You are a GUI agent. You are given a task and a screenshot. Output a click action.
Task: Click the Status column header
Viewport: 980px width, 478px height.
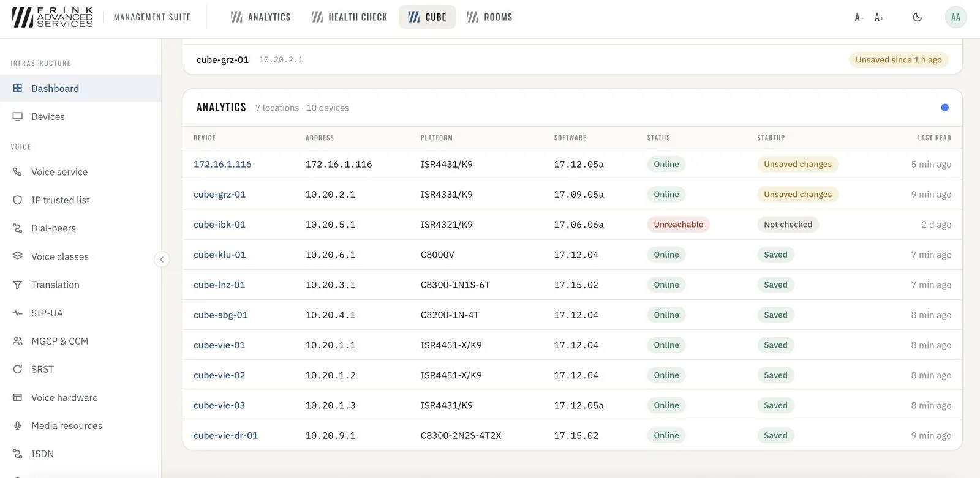pos(658,138)
